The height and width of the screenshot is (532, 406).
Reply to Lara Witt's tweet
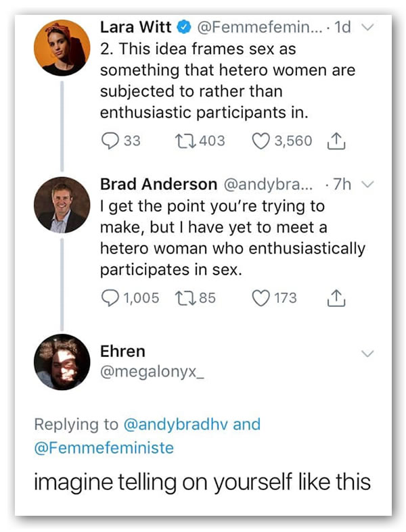pyautogui.click(x=110, y=141)
